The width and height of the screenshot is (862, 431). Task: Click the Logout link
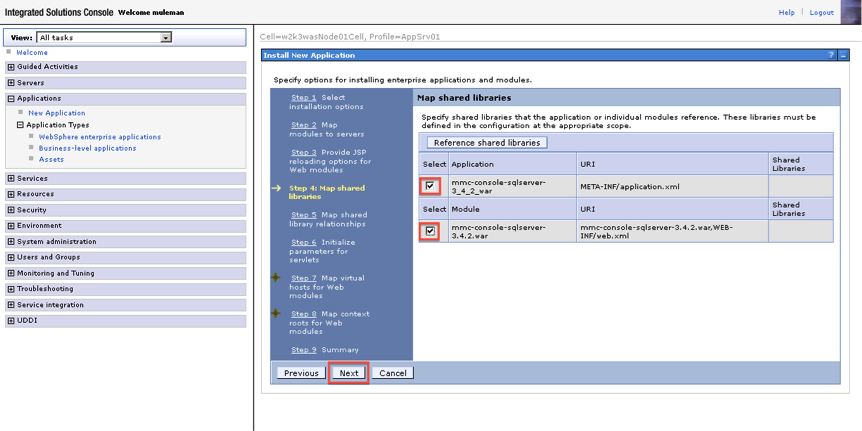point(821,12)
